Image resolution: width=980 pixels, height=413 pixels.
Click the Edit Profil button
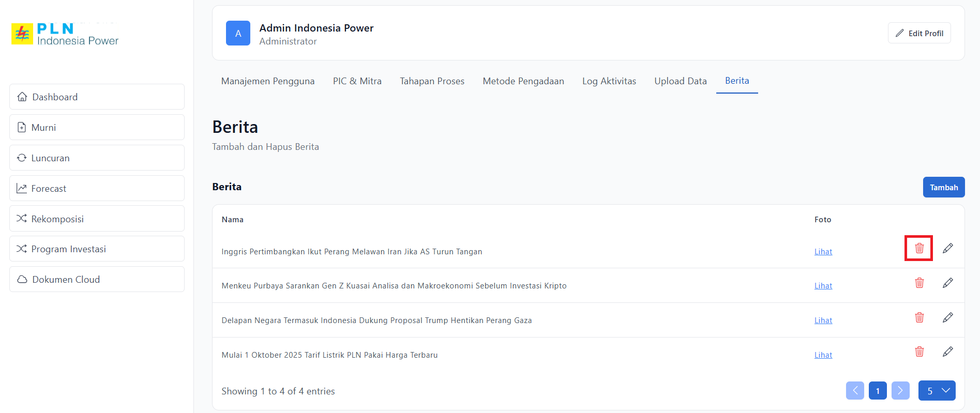(919, 33)
